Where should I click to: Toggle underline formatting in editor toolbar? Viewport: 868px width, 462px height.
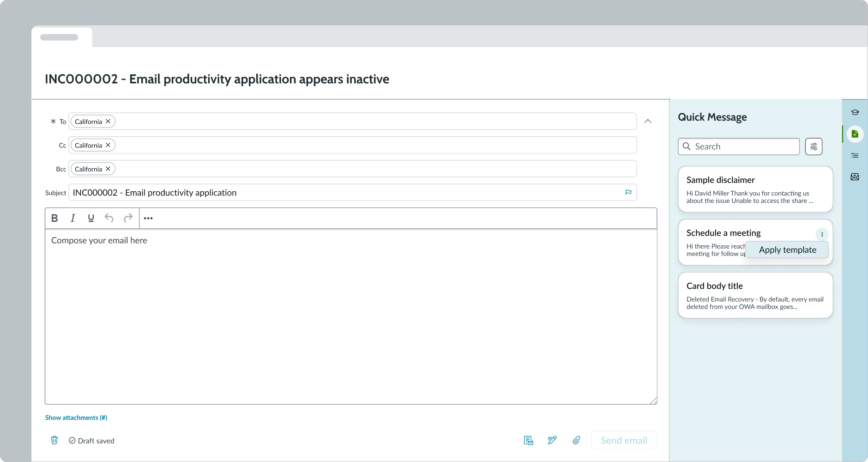coord(91,218)
